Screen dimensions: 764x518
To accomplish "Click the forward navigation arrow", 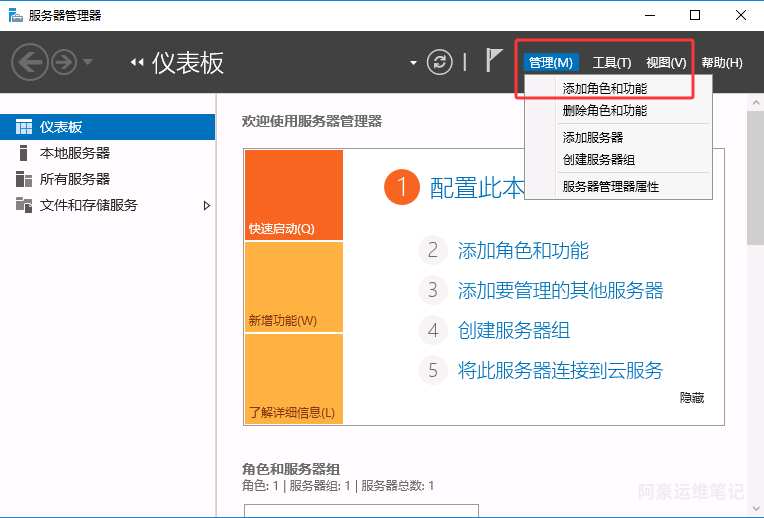I will click(64, 62).
